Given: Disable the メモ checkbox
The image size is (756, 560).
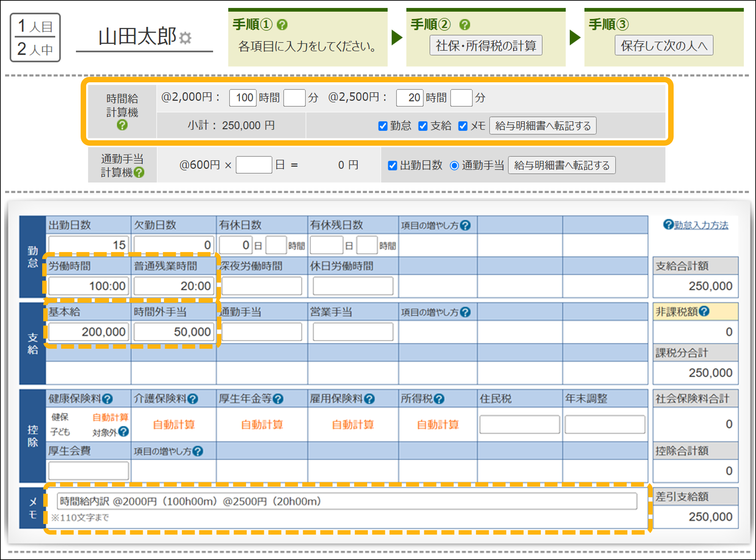Looking at the screenshot, I should coord(463,126).
